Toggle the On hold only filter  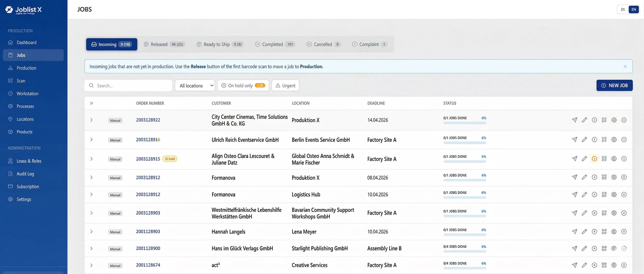(243, 85)
